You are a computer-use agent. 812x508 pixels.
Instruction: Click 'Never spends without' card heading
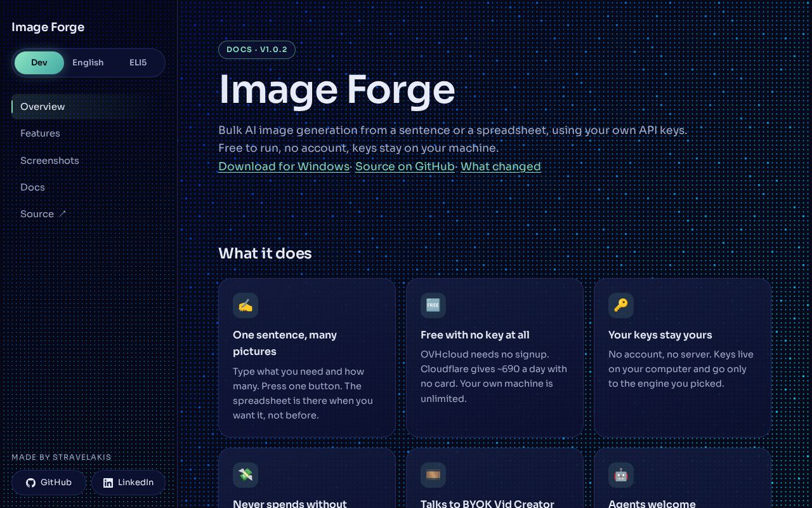coord(290,504)
